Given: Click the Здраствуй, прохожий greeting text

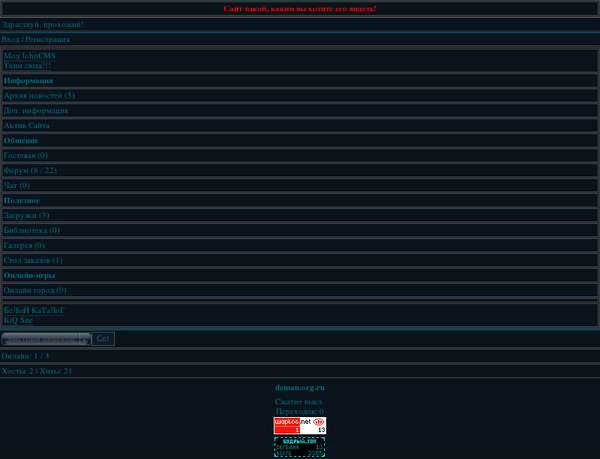Looking at the screenshot, I should 42,25.
